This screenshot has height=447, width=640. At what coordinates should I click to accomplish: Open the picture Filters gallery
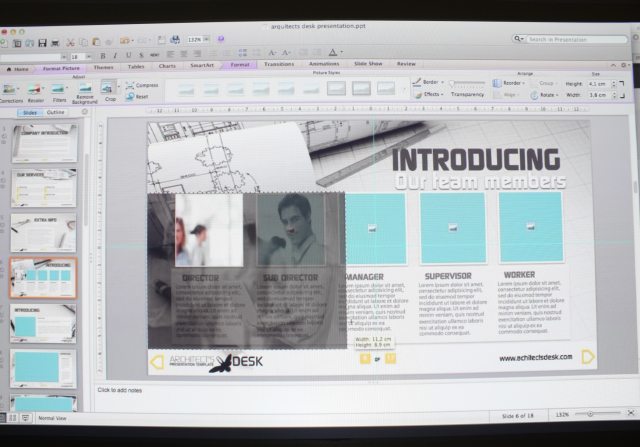click(59, 92)
